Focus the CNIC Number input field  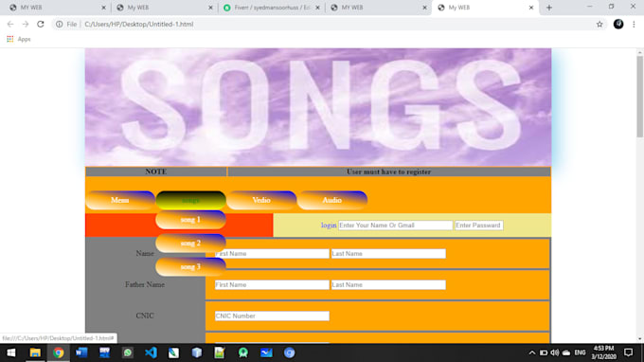click(272, 316)
